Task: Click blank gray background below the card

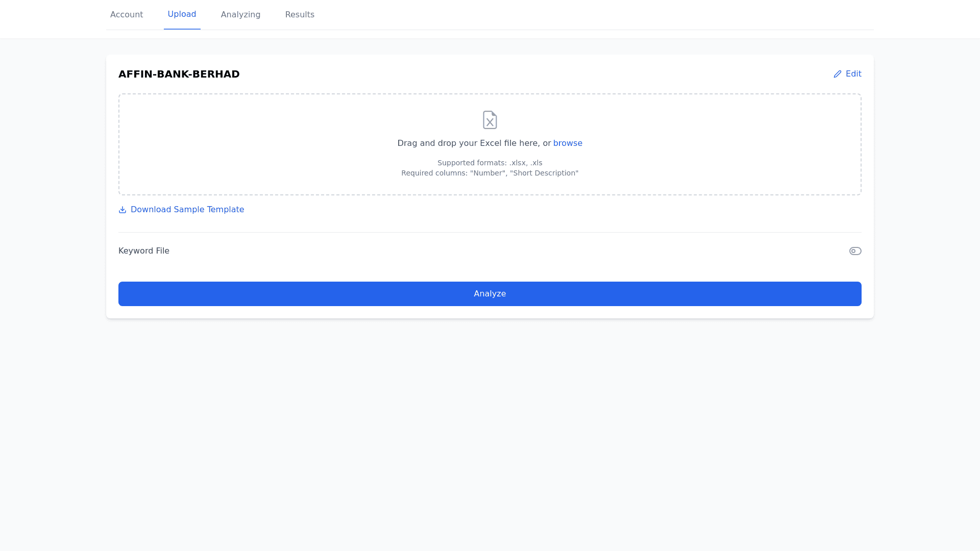Action: (x=490, y=434)
